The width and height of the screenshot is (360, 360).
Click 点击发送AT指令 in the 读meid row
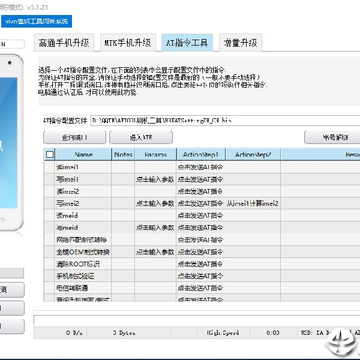tap(200, 216)
